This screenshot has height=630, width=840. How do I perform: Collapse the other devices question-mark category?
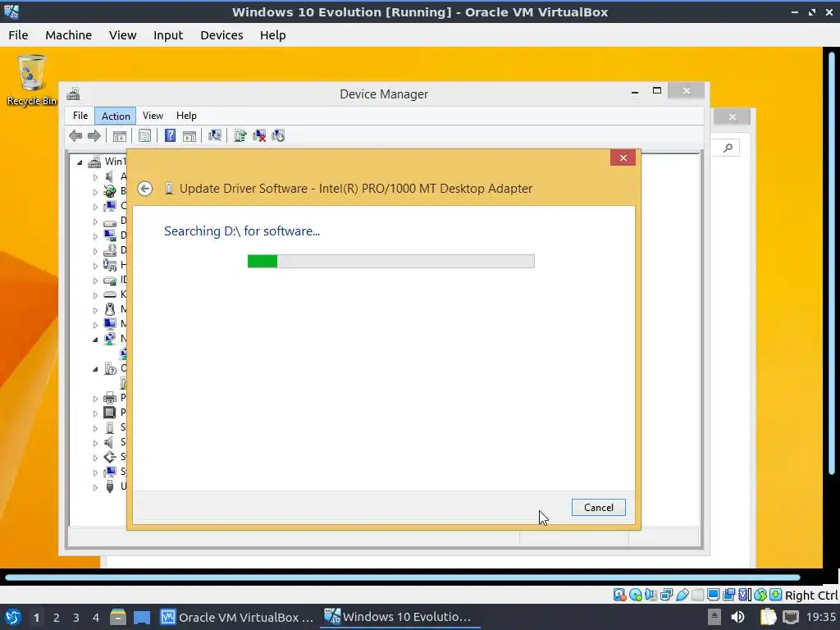95,368
